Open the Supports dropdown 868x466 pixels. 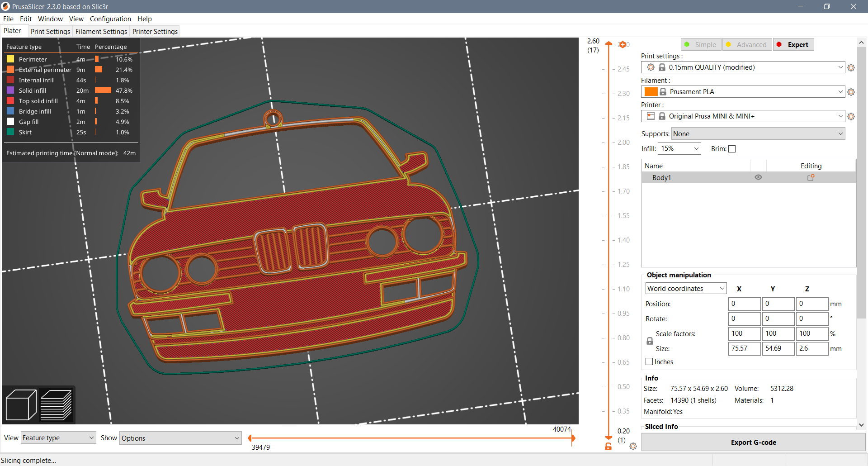click(x=758, y=134)
